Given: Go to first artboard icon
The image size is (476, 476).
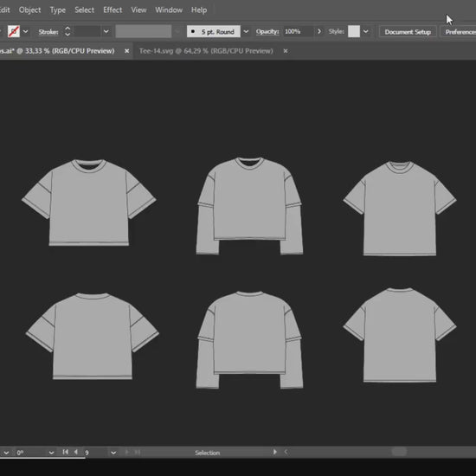Looking at the screenshot, I should [x=65, y=452].
